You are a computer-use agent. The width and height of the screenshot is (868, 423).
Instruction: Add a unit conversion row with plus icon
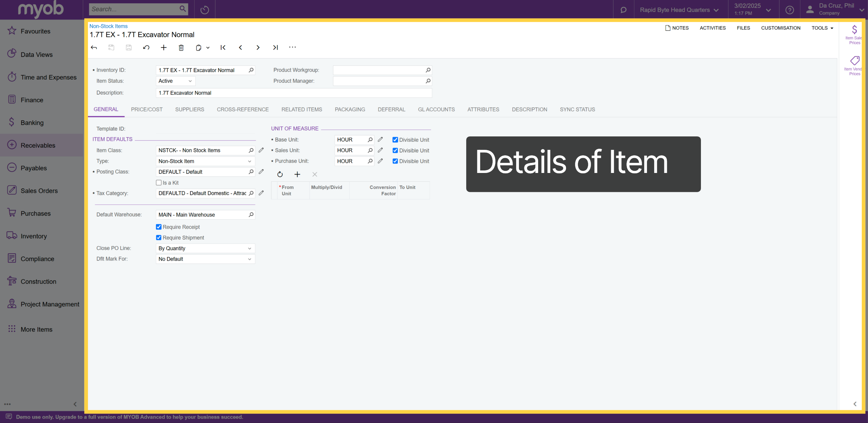(x=297, y=174)
